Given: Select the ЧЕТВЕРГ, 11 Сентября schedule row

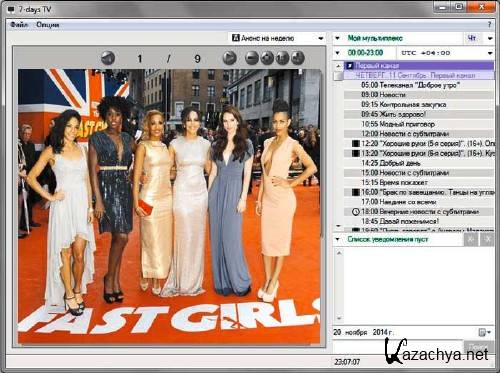Looking at the screenshot, I should [419, 75].
